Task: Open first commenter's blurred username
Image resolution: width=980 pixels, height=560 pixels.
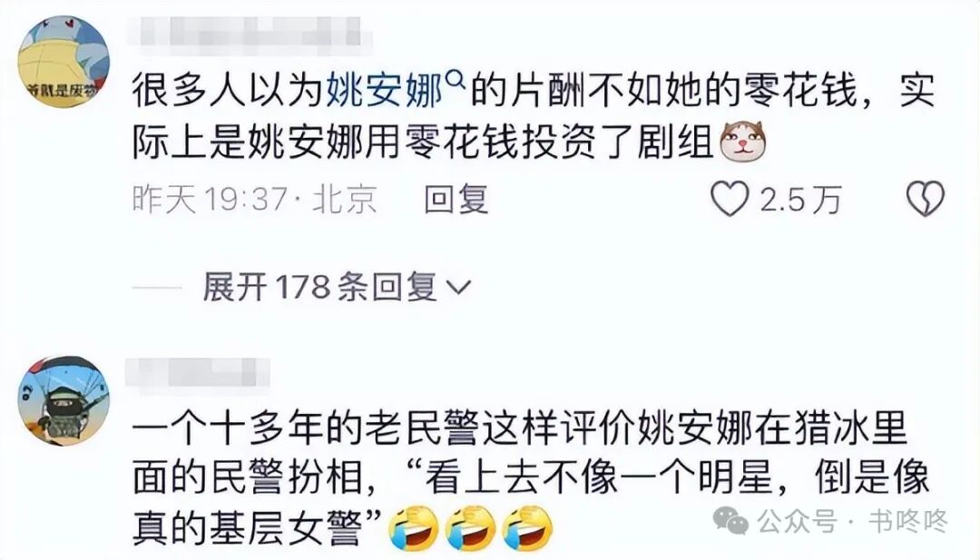Action: [250, 32]
